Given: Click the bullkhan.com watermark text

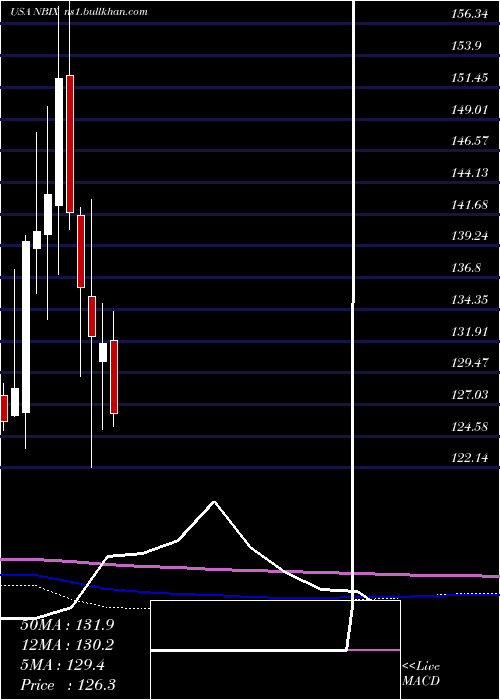Looking at the screenshot, I should (106, 12).
